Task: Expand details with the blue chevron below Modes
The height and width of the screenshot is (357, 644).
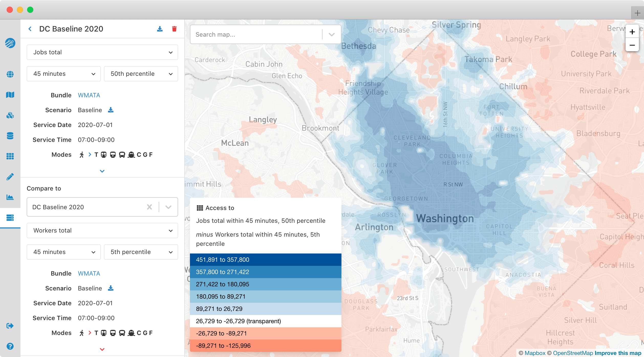Action: (102, 171)
